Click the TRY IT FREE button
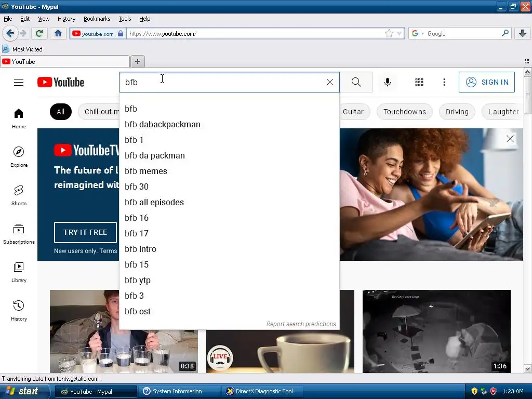This screenshot has width=532, height=399. (x=85, y=232)
